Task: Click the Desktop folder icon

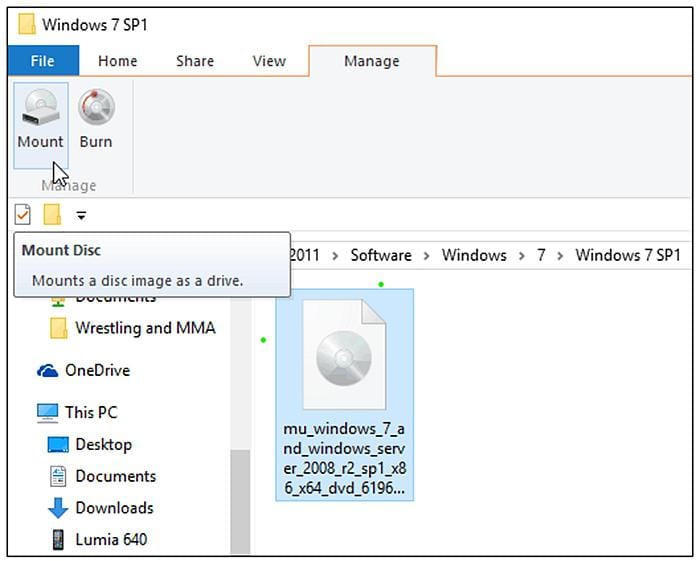Action: coord(58,445)
